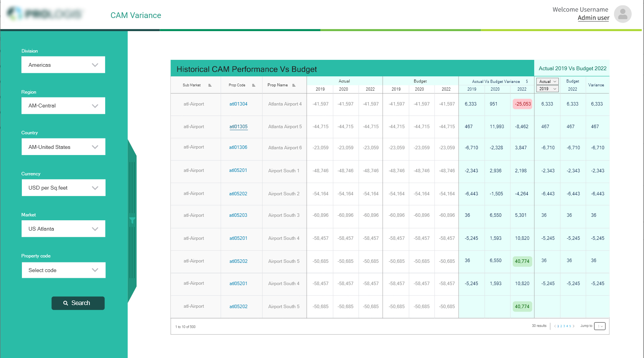Open the Jump to page dropdown
644x358 pixels.
pyautogui.click(x=599, y=326)
